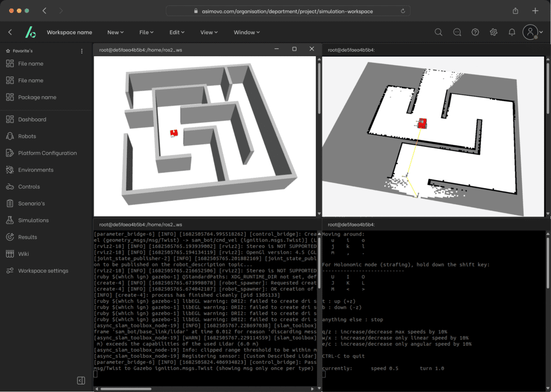
Task: Open the chat messages icon
Action: pos(457,32)
